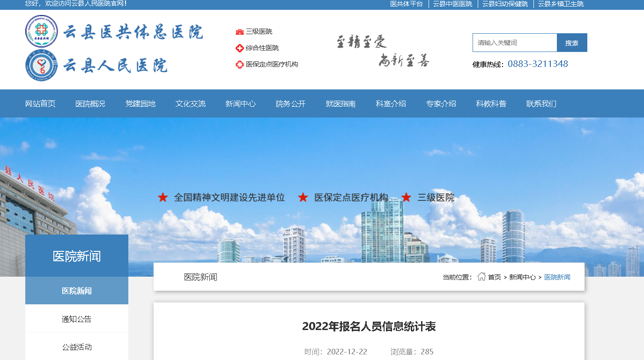Click the 综合性医院 red cross icon
The image size is (644, 360).
tap(240, 48)
